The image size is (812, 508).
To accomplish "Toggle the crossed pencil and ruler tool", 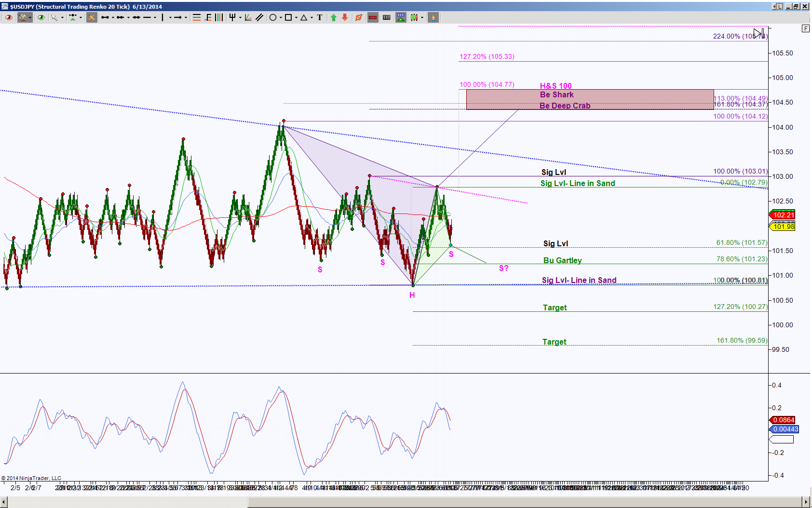I will [x=92, y=17].
